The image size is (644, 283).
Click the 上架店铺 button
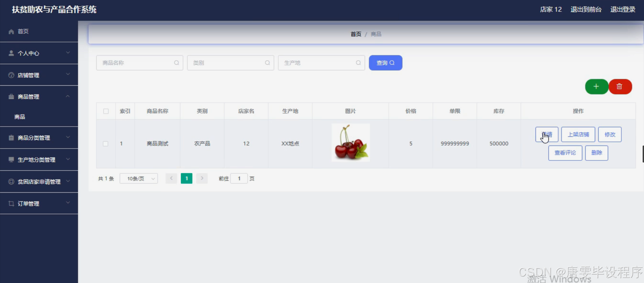tap(578, 134)
